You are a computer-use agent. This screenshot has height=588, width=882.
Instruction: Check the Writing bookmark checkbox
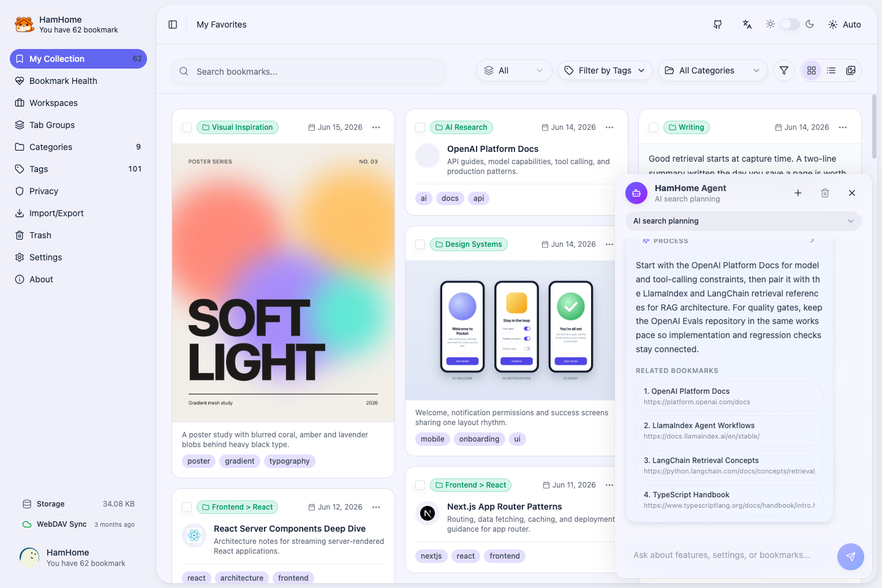tap(654, 127)
